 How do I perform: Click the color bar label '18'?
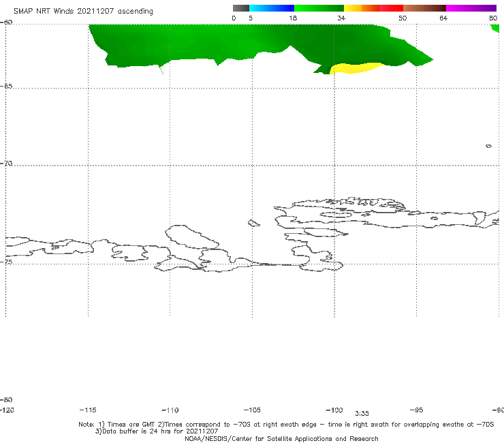pyautogui.click(x=293, y=18)
